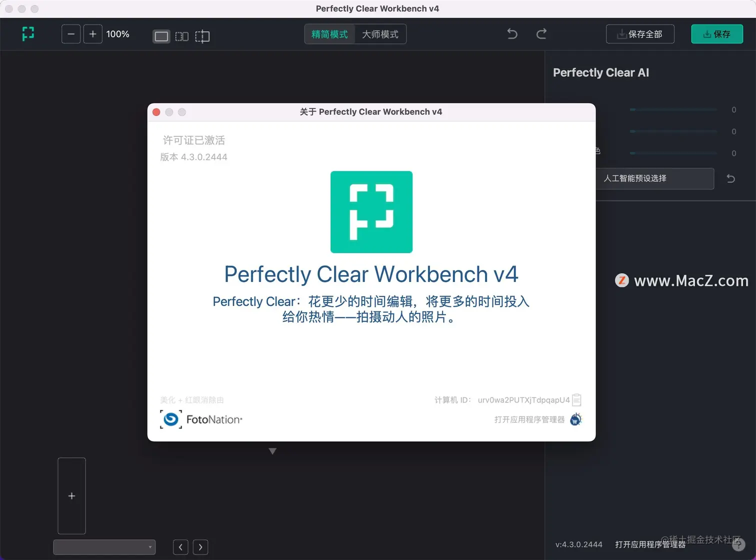Reset preset with arrow beside 人工智能预设选择

[730, 178]
